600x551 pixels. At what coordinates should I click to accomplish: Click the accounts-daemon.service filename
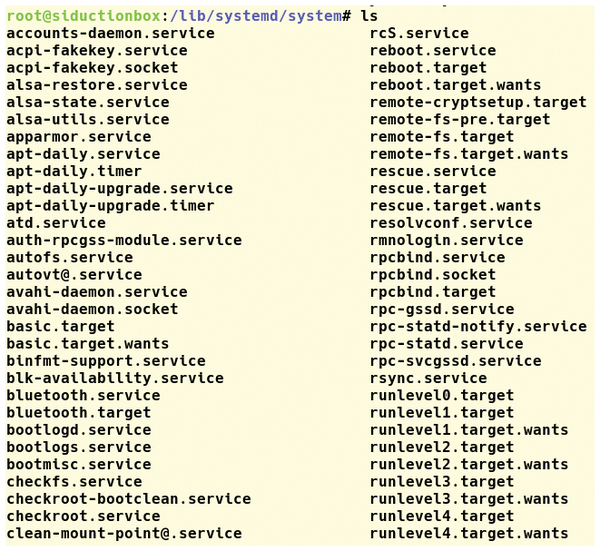pyautogui.click(x=111, y=33)
